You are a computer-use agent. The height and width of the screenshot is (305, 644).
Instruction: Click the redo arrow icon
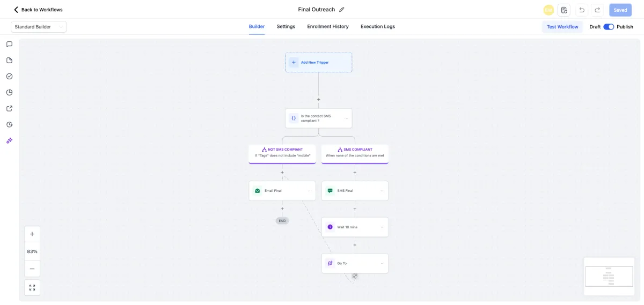tap(597, 10)
